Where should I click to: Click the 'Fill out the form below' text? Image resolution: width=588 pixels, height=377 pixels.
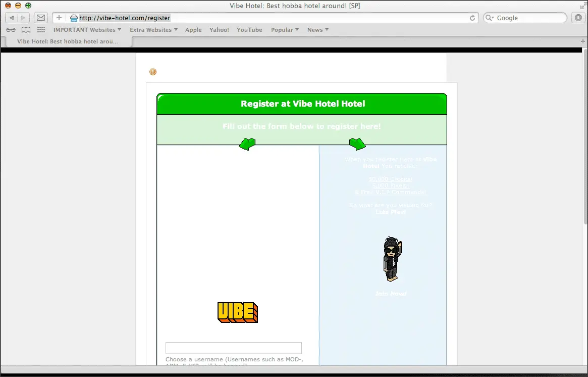point(302,126)
